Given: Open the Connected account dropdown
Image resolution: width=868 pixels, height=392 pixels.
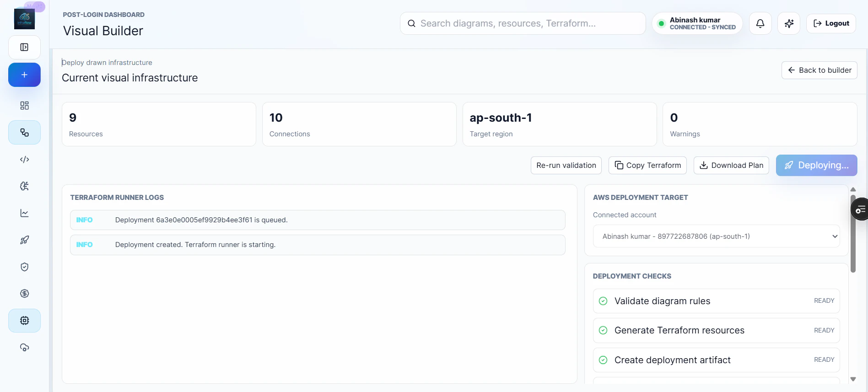Looking at the screenshot, I should (716, 236).
